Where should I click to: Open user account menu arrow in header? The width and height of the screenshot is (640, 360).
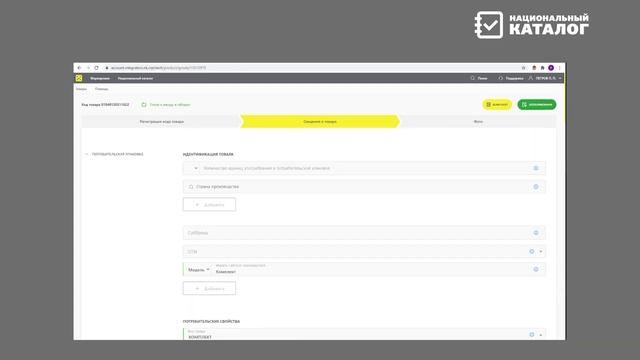coord(560,78)
